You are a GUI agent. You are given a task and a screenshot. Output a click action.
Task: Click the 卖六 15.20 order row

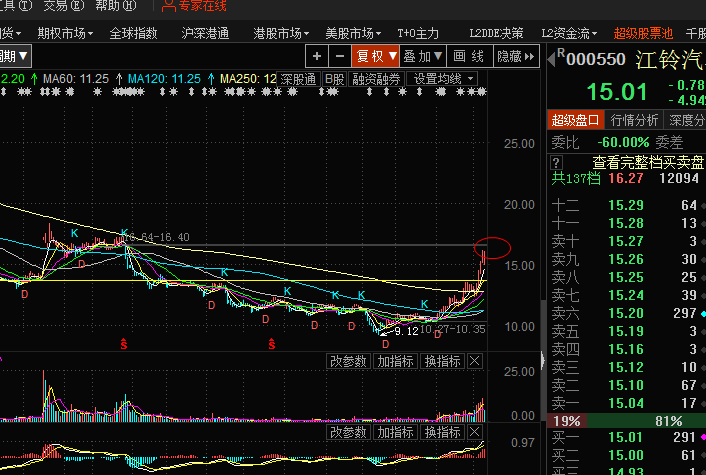[626, 313]
